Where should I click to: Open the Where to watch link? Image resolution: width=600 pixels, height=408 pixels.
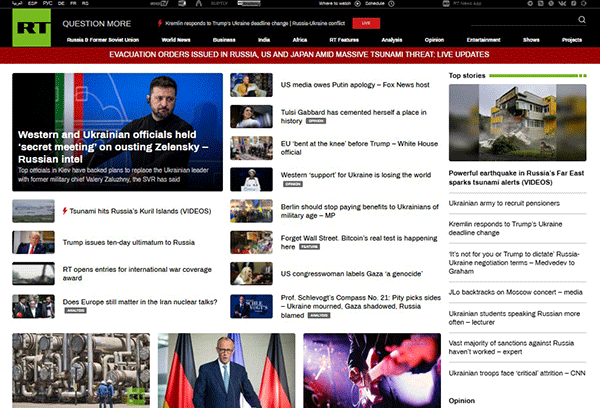tap(335, 3)
